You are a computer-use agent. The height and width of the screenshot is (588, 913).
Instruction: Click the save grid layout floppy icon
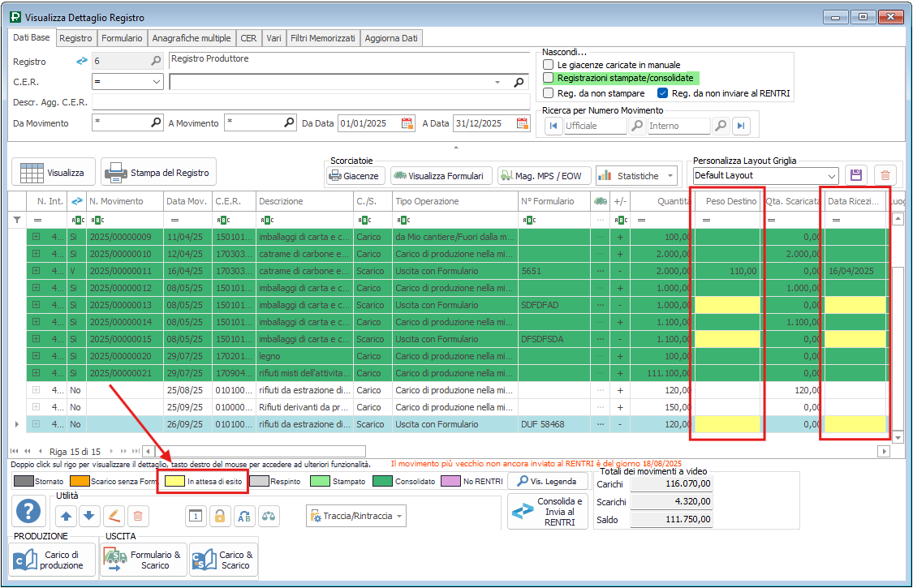tap(855, 175)
